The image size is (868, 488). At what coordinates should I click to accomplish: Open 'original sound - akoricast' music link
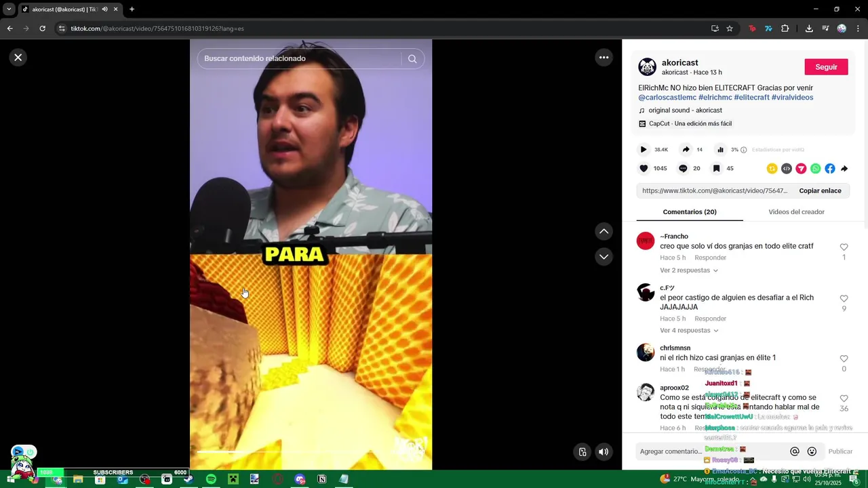coord(685,110)
